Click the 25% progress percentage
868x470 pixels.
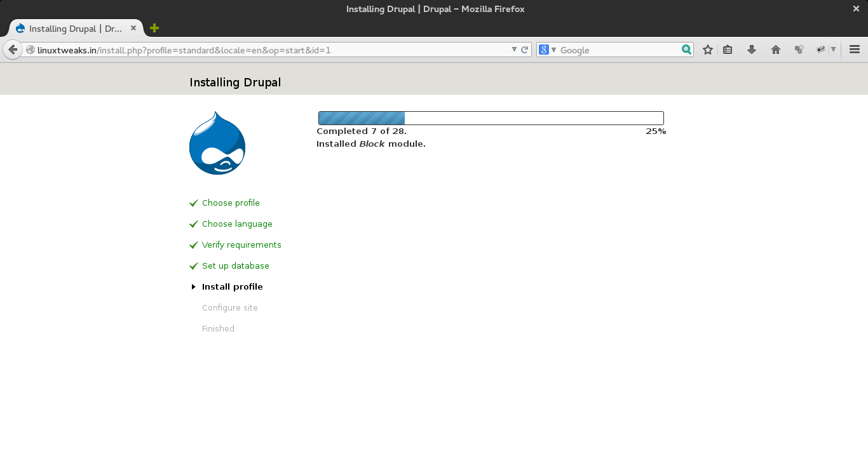[656, 131]
